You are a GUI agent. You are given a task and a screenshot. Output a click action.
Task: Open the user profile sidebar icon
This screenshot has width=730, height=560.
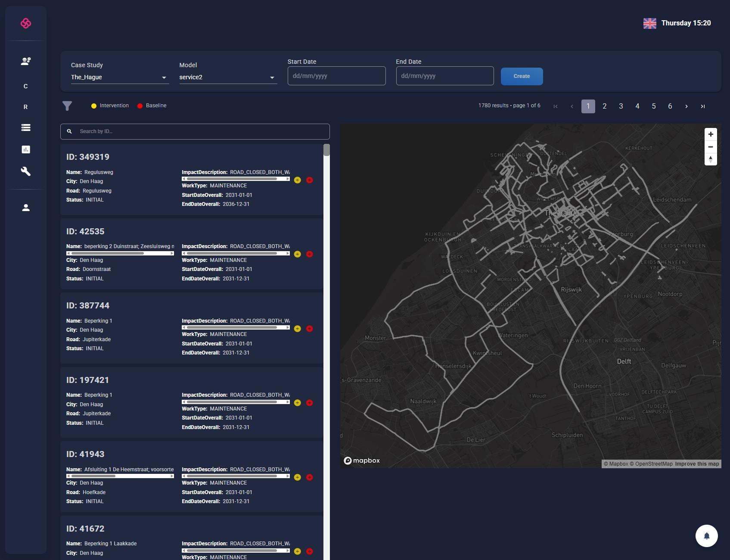click(26, 208)
